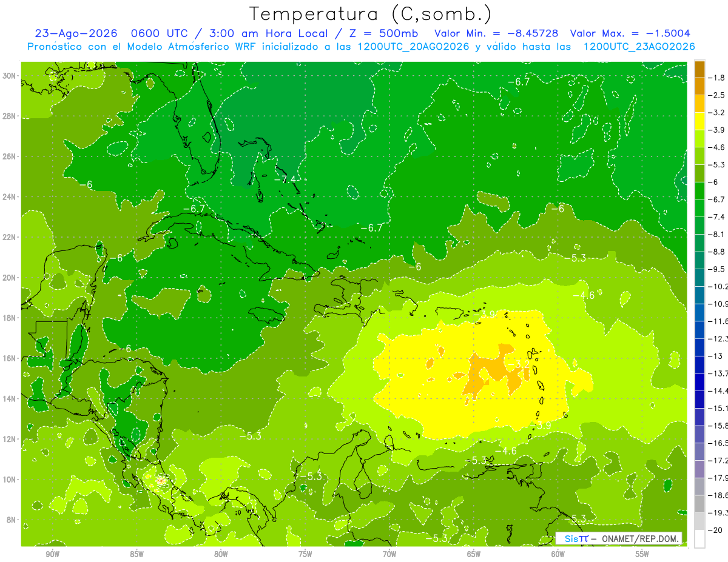Screen dimensions: 728x562
Task: Select the gray colorbar swatch between -18.6 and -19.3
Action: 699,504
